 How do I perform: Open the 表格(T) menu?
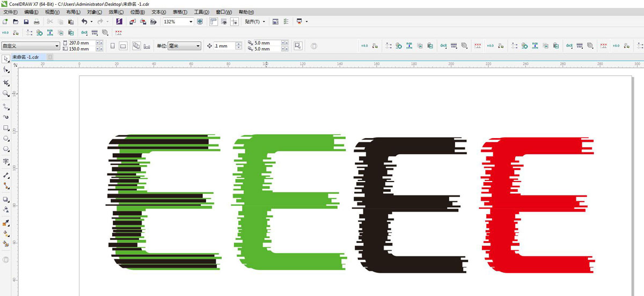coord(180,12)
